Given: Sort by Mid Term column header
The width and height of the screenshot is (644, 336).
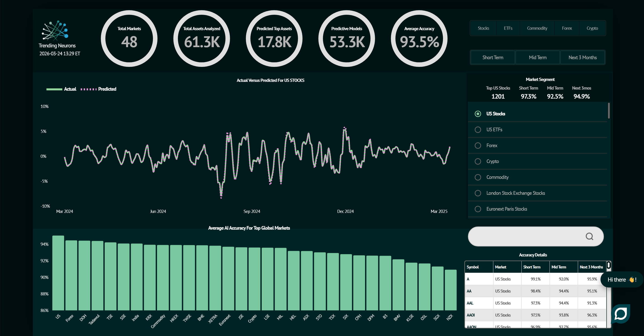Looking at the screenshot, I should [559, 267].
